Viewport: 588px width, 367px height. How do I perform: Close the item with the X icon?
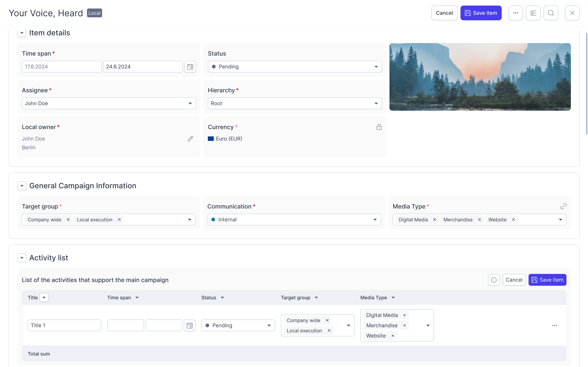(572, 13)
